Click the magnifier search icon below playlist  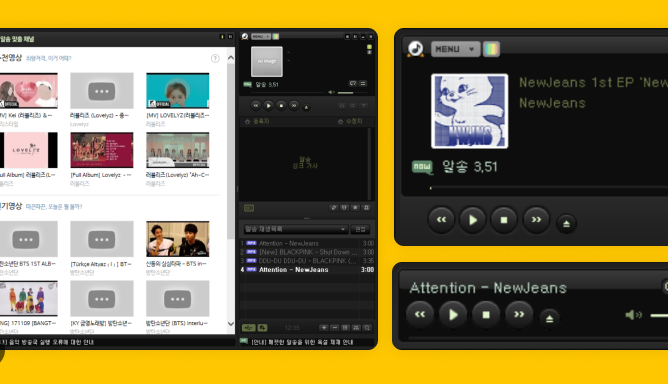click(x=366, y=328)
